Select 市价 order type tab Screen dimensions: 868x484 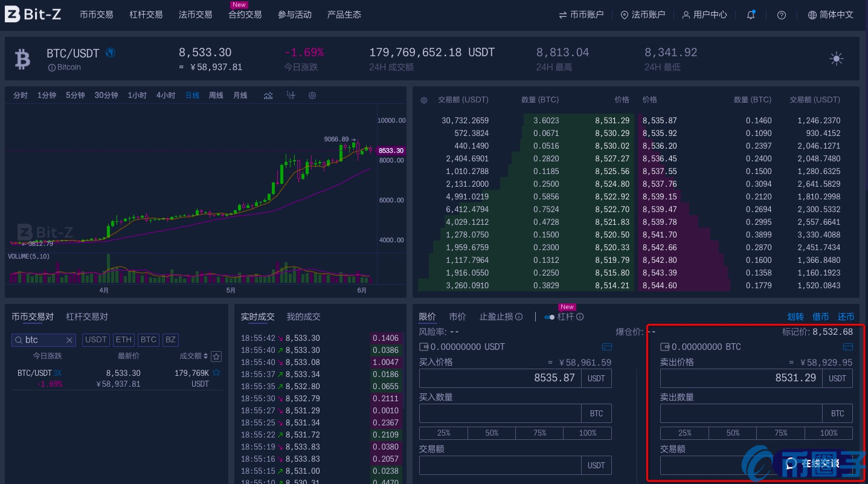(458, 317)
